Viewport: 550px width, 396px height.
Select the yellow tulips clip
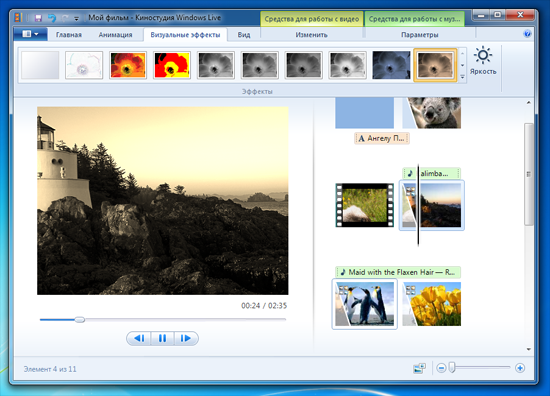tap(431, 304)
